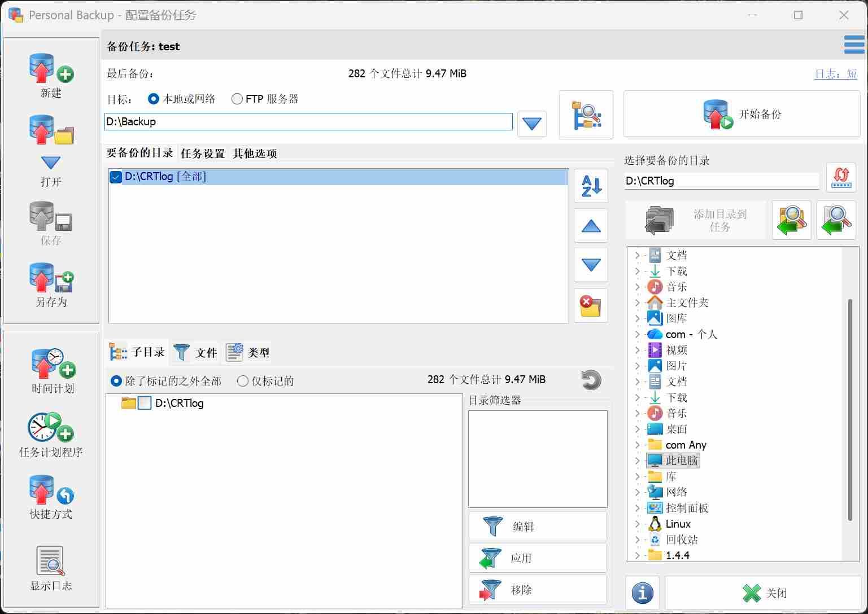This screenshot has width=868, height=614.
Task: Click the 开始备份 button
Action: 741,115
